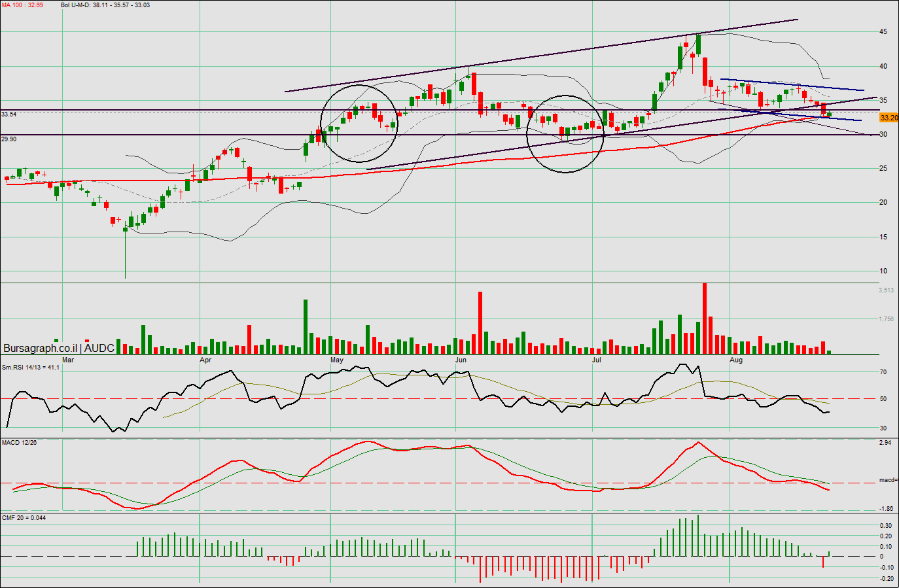
Task: Select the orange 33.20 current price tag
Action: coord(889,118)
